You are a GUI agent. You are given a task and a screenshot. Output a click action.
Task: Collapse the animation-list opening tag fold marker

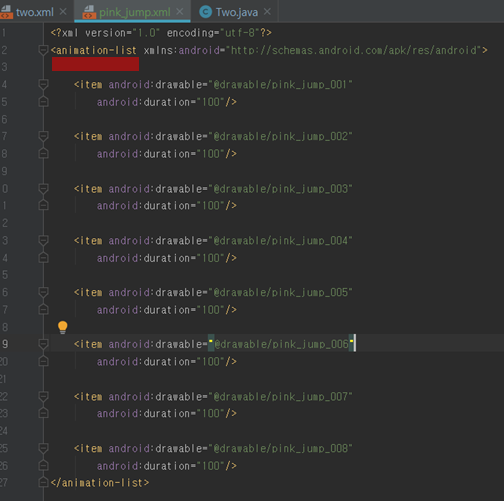point(43,50)
